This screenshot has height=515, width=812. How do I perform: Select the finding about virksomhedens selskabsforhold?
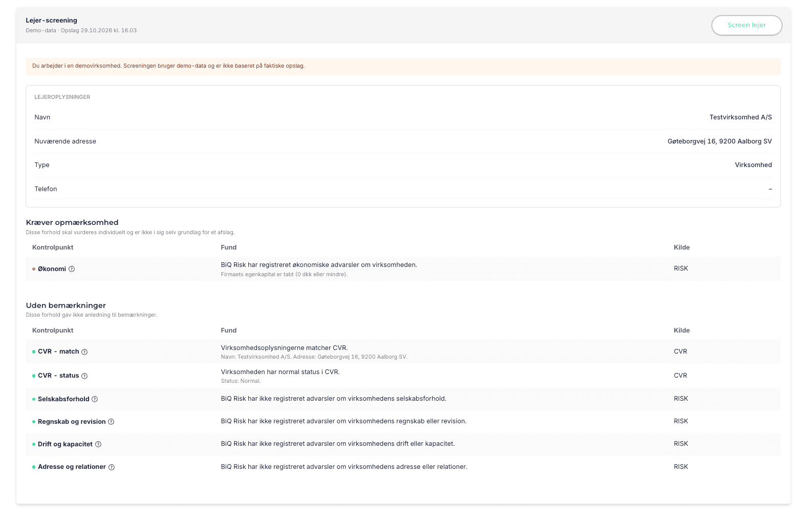(x=334, y=399)
